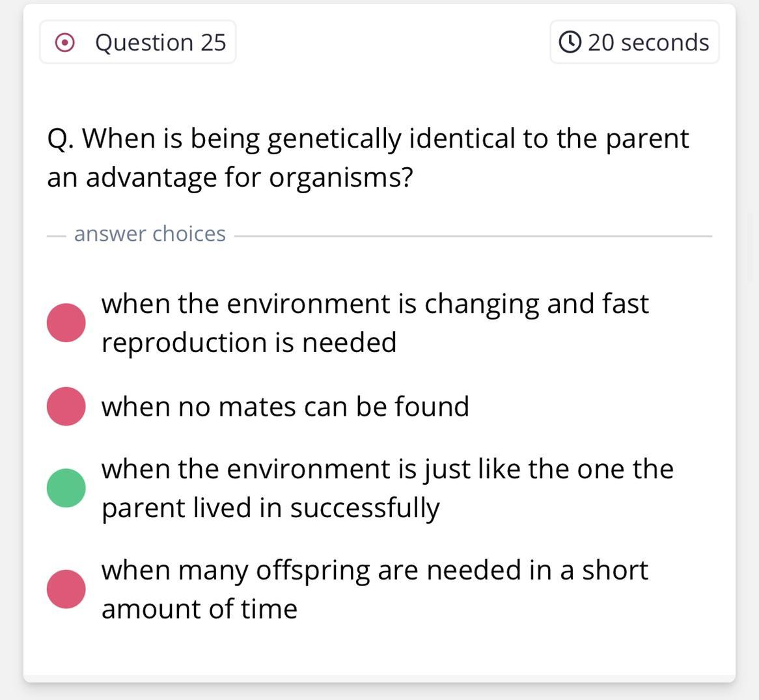Click the multiple-choice icon beside Question 25
The width and height of the screenshot is (759, 700).
(64, 43)
